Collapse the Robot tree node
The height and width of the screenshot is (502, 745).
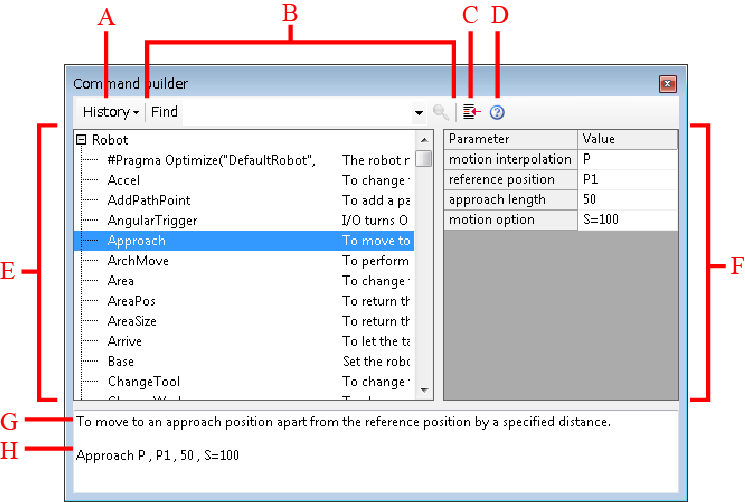[82, 141]
